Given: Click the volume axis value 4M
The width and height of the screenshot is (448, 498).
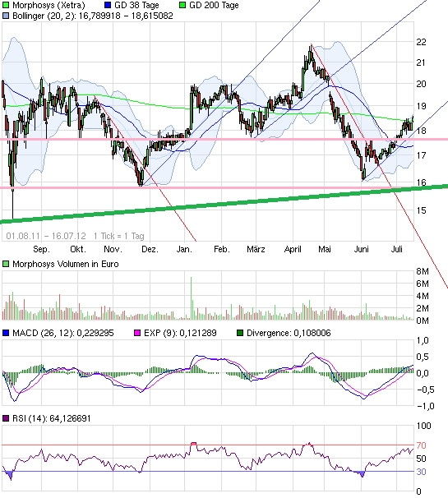Looking at the screenshot, I should (423, 296).
